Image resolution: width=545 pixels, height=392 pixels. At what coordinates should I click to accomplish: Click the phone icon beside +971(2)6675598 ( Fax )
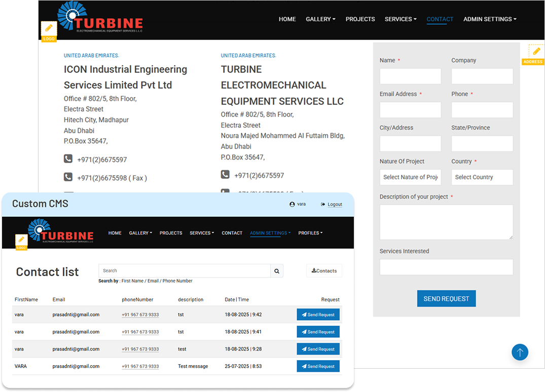tap(68, 177)
